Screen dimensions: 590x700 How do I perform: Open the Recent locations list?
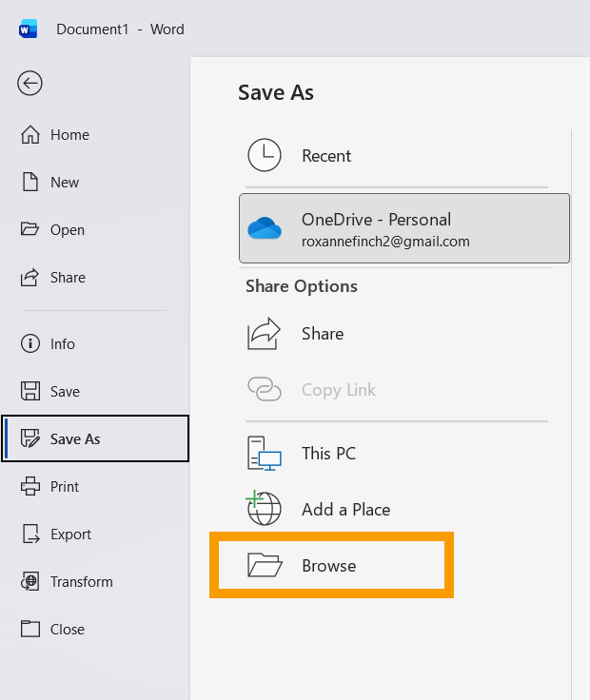click(x=326, y=156)
